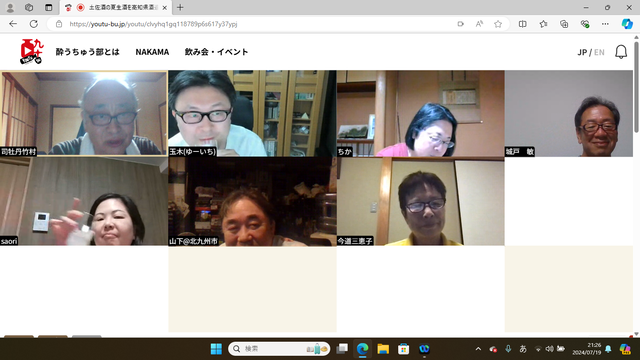Switch the language to JP

[x=582, y=52]
